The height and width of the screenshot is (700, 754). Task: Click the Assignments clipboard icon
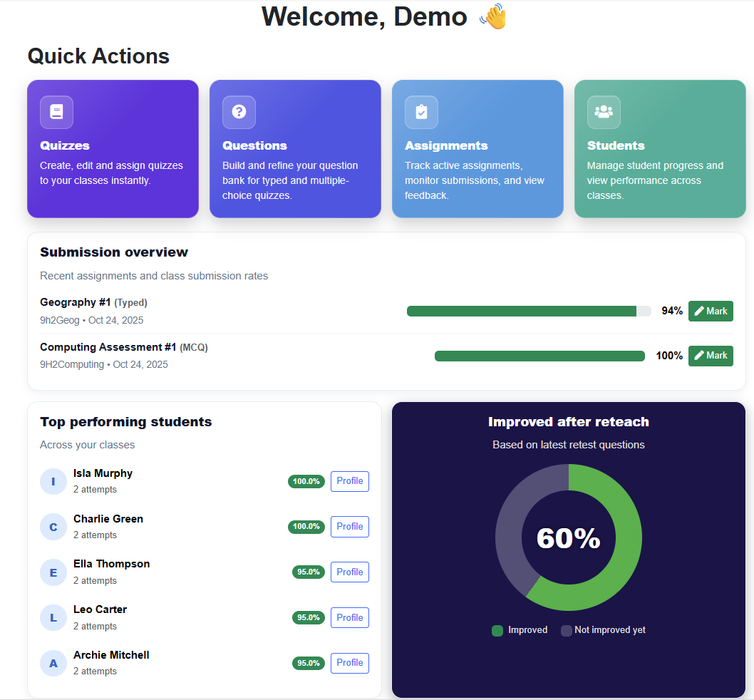coord(420,112)
